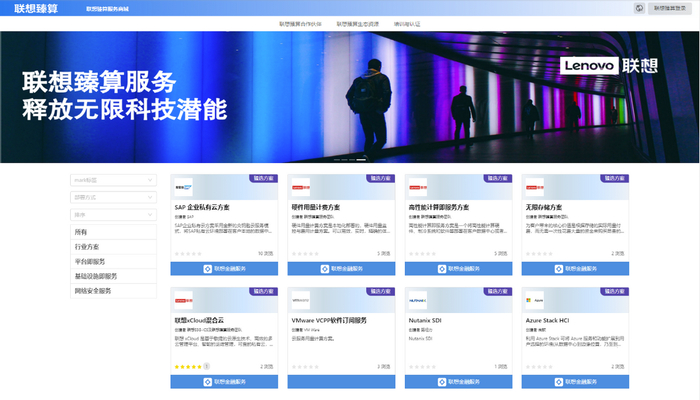Click the star rating on 高性能计算即服务方案 card
Screen dimensions: 700x400
tap(422, 254)
